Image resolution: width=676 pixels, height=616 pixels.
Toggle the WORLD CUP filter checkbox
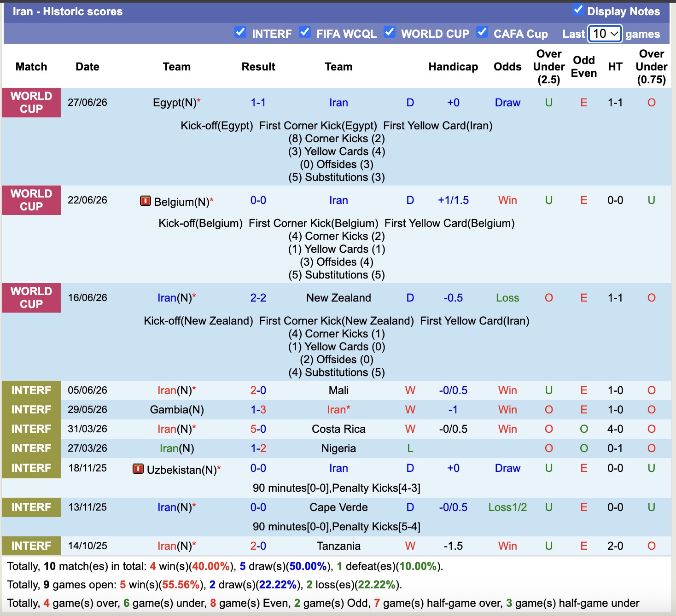pyautogui.click(x=390, y=32)
